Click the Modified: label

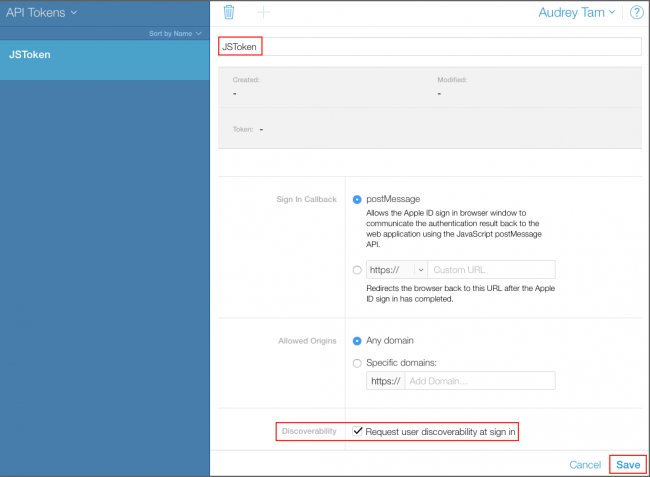tap(452, 80)
